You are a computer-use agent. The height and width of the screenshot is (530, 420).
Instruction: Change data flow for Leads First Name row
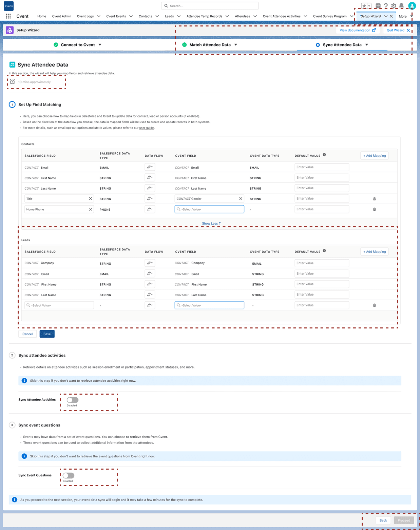pyautogui.click(x=150, y=284)
